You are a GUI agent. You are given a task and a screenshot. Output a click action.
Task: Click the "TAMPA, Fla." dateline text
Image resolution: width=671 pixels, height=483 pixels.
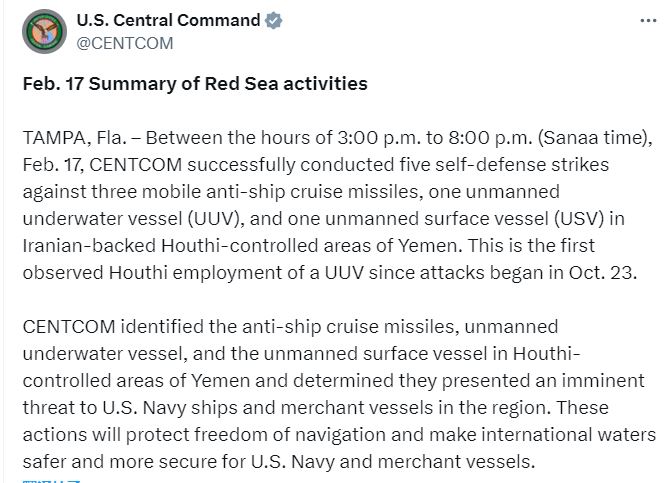click(x=70, y=138)
